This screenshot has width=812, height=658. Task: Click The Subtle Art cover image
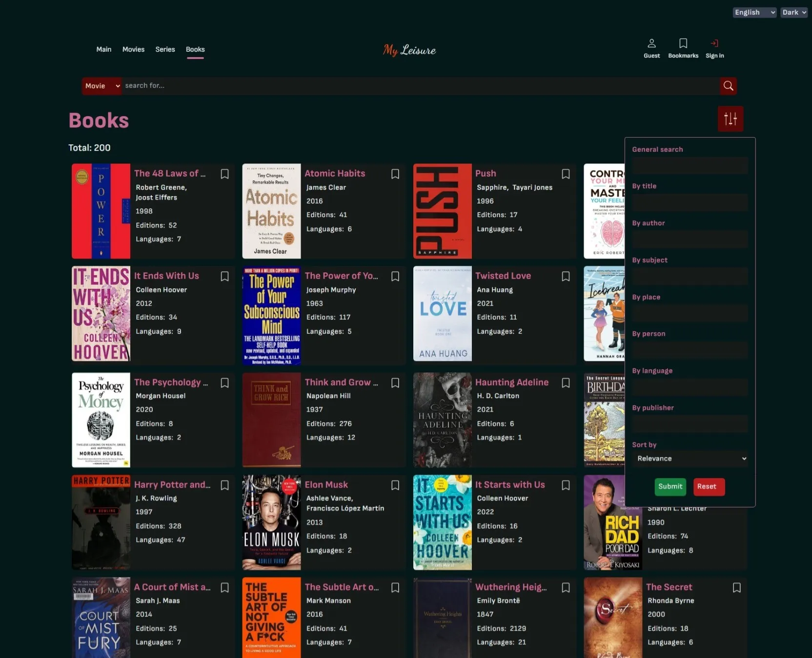[271, 618]
